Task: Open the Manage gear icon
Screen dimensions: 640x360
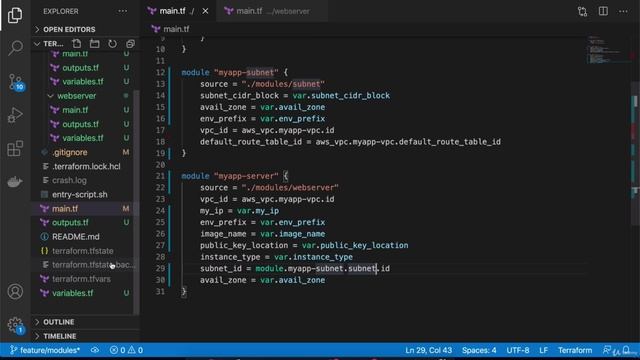Action: 16,325
